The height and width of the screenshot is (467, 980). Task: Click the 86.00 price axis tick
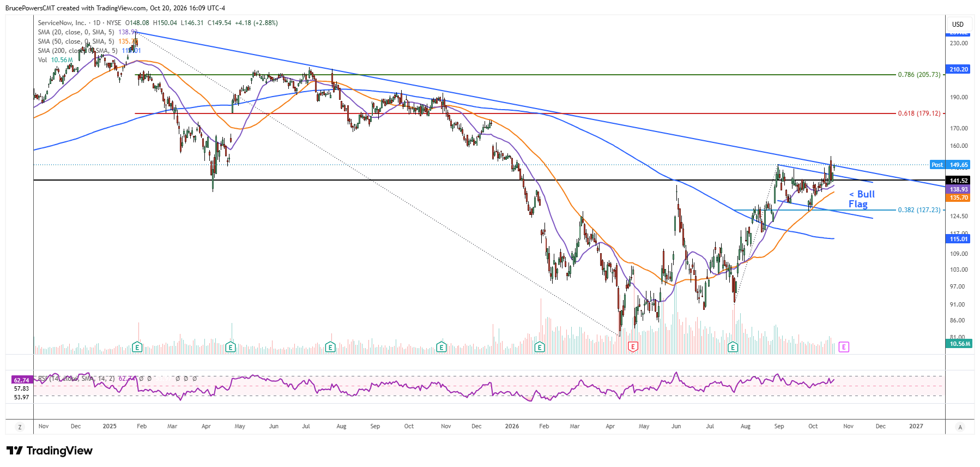(957, 320)
